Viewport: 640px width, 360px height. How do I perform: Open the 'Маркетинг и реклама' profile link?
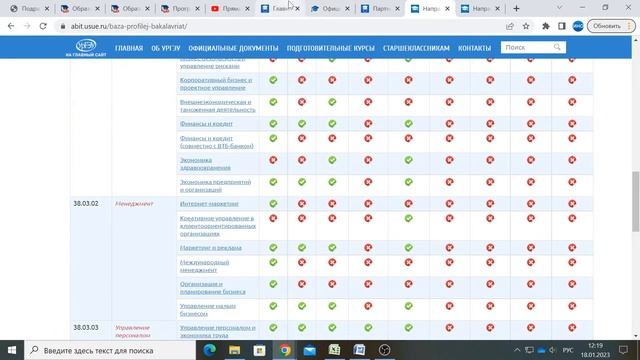click(211, 247)
